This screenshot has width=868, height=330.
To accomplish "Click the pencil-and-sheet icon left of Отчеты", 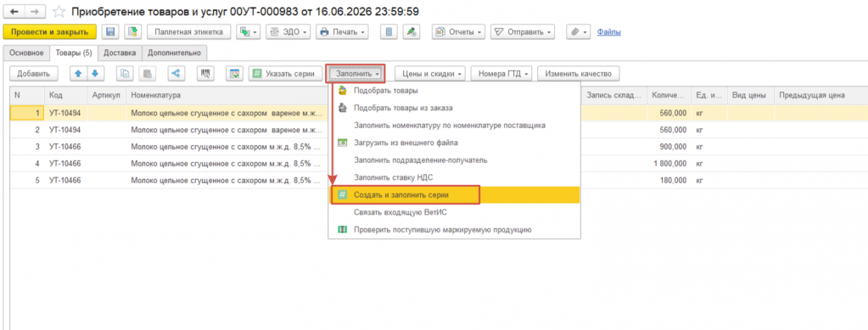I will (411, 32).
